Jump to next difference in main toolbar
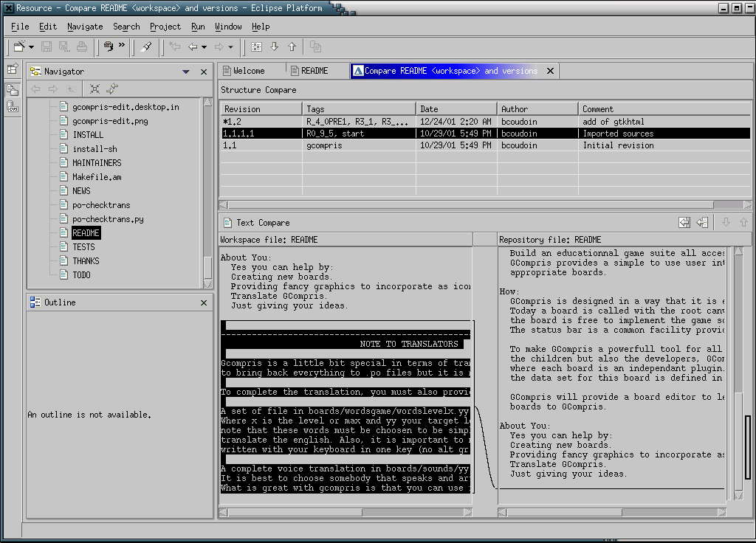 [x=275, y=46]
